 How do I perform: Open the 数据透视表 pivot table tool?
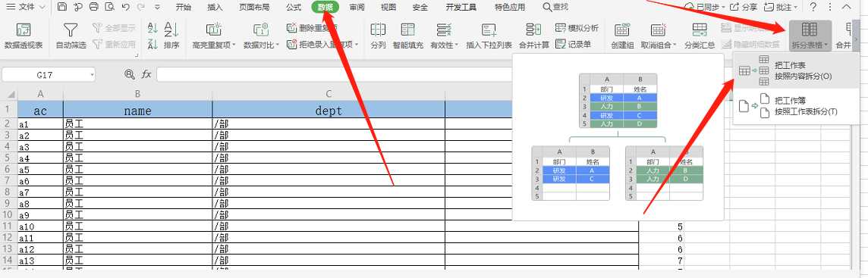coord(24,36)
